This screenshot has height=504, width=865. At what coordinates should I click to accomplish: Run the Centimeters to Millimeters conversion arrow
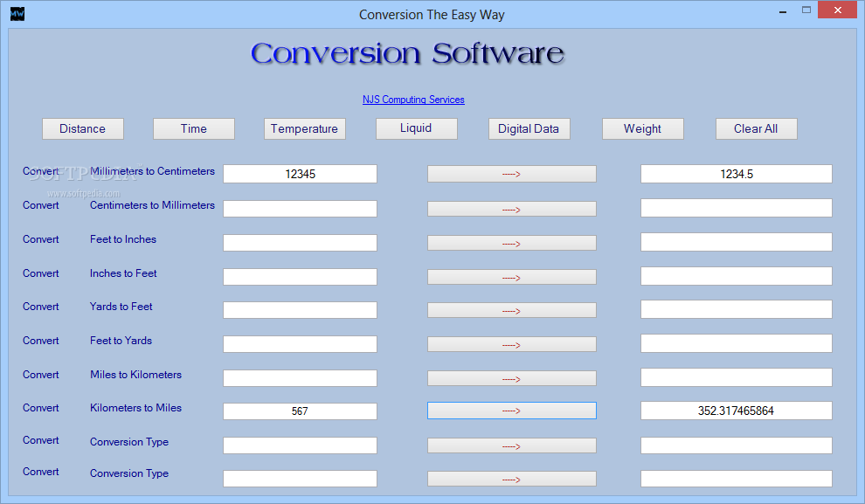[511, 208]
